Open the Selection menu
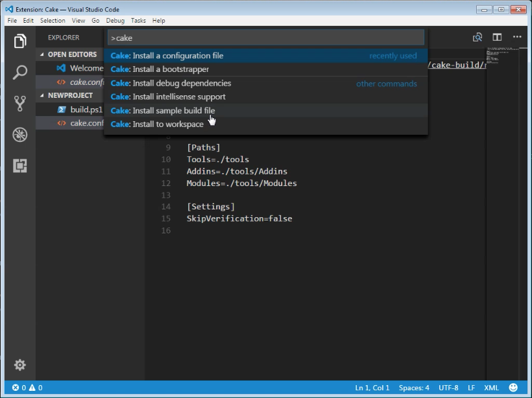Viewport: 532px width, 398px height. [53, 21]
